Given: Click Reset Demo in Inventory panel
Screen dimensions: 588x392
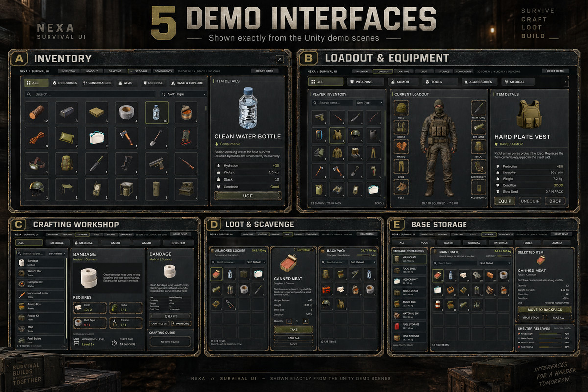Looking at the screenshot, I should 265,71.
